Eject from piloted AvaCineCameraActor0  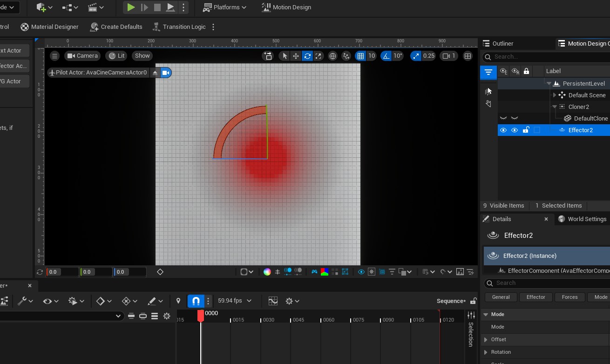(x=156, y=73)
